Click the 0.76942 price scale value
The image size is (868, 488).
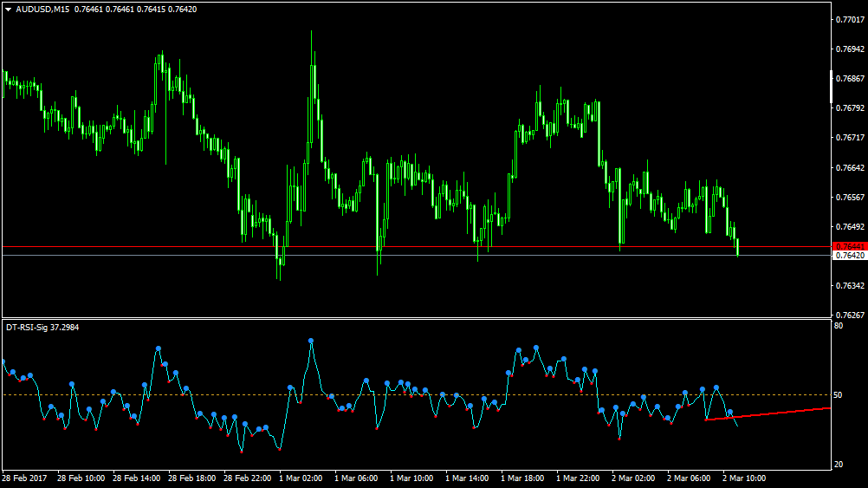click(850, 49)
